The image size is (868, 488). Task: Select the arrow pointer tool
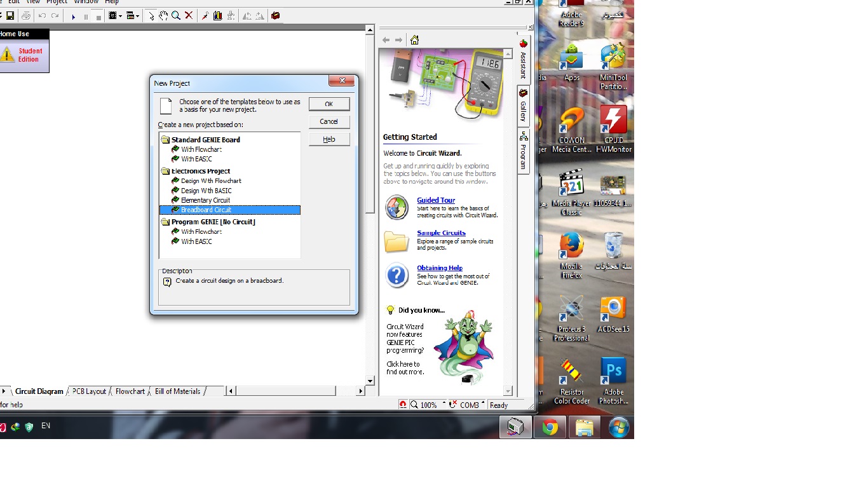(x=151, y=16)
